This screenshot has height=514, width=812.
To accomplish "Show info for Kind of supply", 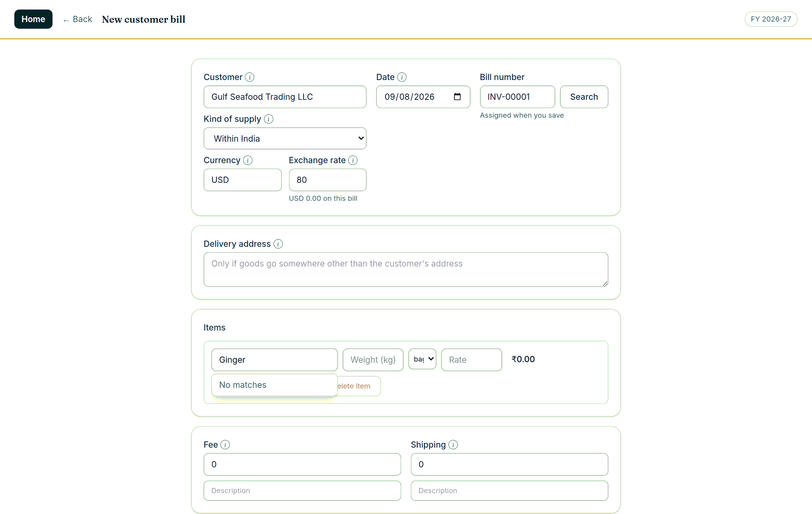I will click(x=268, y=119).
